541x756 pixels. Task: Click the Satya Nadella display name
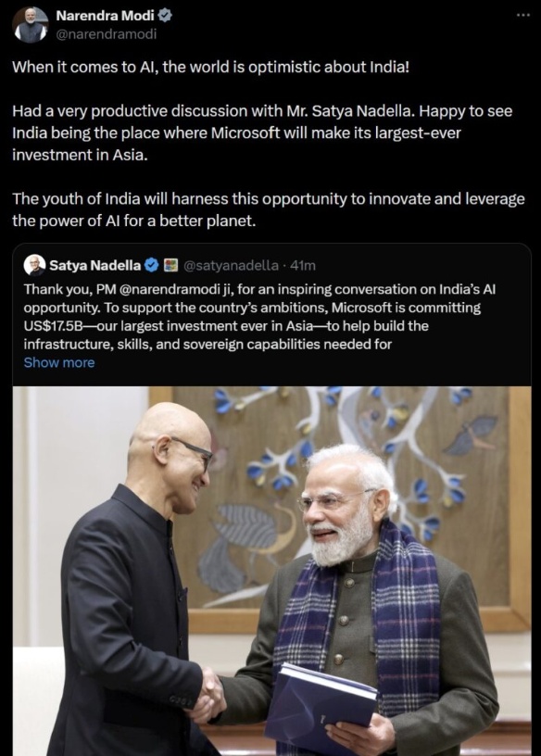[x=95, y=265]
